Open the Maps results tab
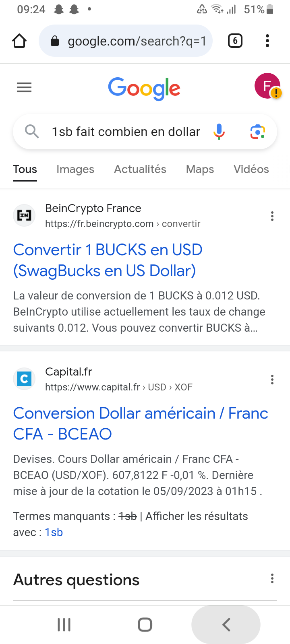The height and width of the screenshot is (644, 290). click(x=200, y=169)
